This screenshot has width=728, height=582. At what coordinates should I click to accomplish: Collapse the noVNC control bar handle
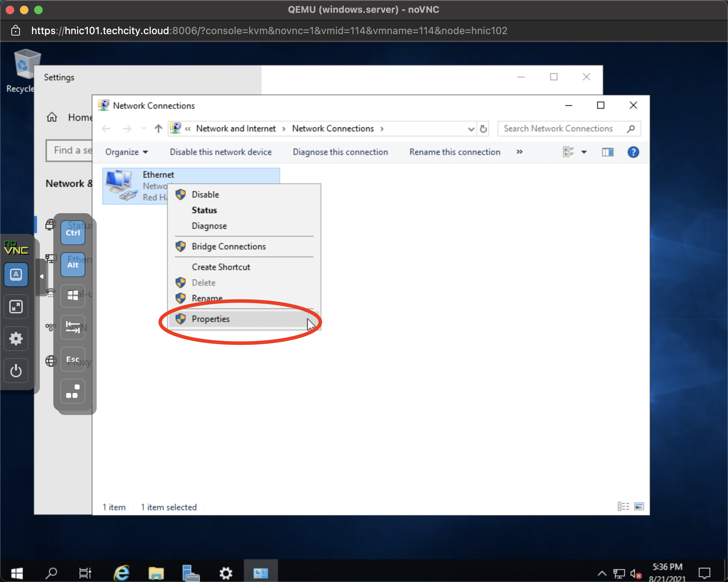(x=41, y=276)
